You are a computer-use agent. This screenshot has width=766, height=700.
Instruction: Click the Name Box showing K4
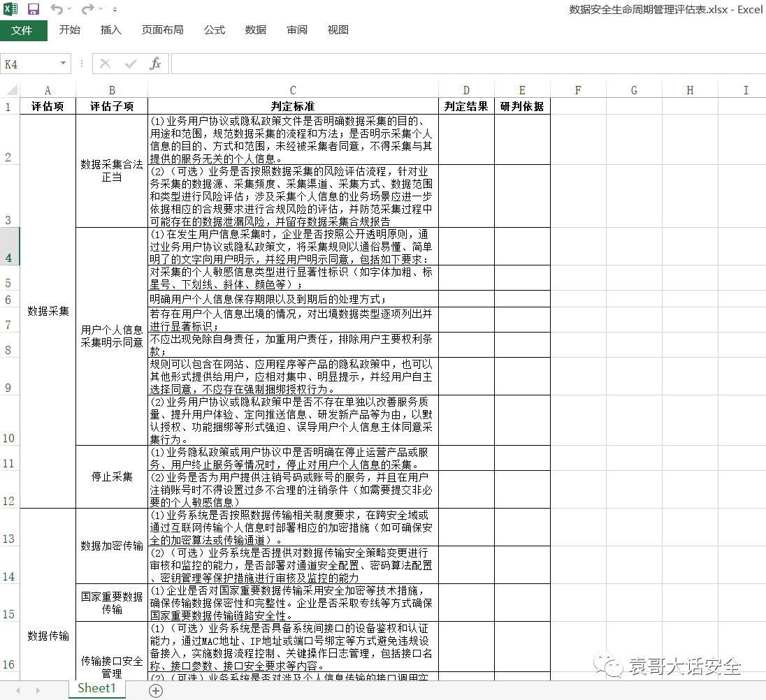coord(29,64)
